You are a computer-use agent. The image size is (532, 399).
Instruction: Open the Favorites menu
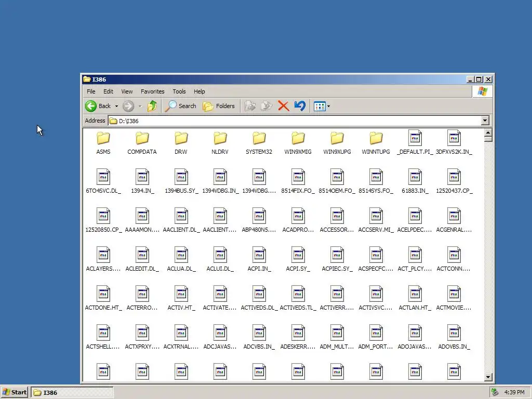[x=152, y=91]
